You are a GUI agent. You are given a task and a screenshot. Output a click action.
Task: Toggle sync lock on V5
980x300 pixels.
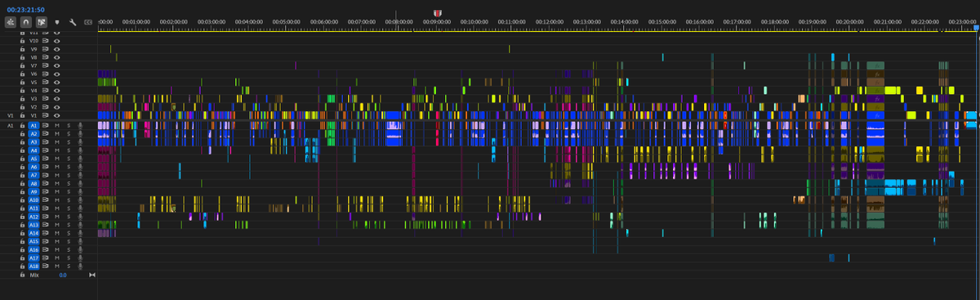pyautogui.click(x=47, y=82)
